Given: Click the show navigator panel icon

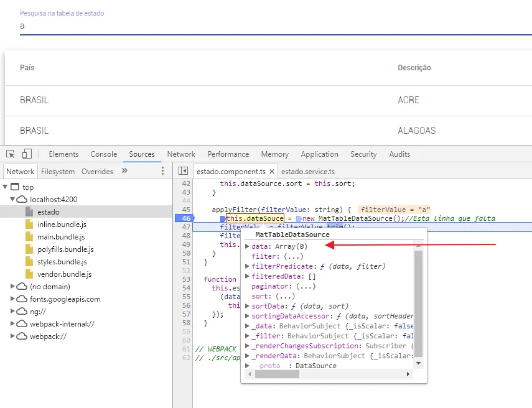Looking at the screenshot, I should point(183,171).
